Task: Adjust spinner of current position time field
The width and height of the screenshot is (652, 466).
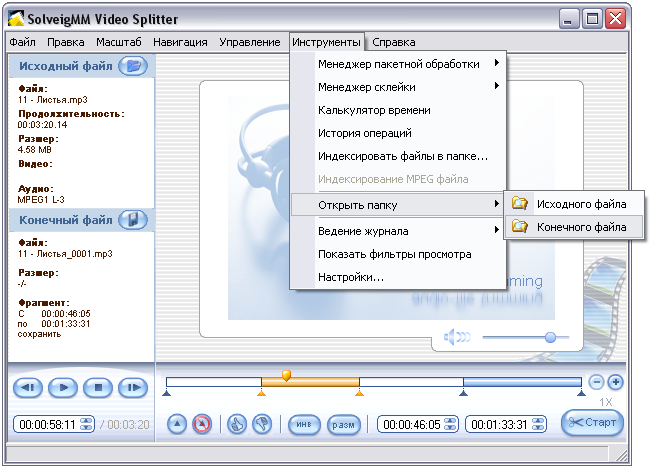Action: click(x=86, y=424)
